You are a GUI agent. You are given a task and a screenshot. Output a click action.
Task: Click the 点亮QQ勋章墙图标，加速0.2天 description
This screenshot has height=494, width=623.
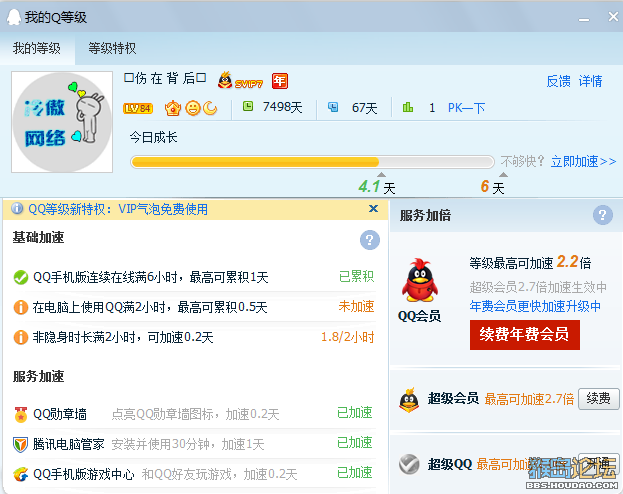195,415
